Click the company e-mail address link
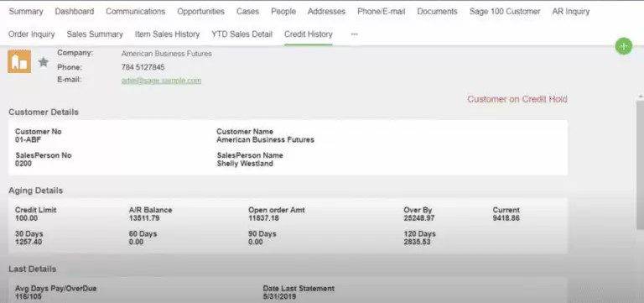Screen dimensions: 644x303 [x=161, y=81]
